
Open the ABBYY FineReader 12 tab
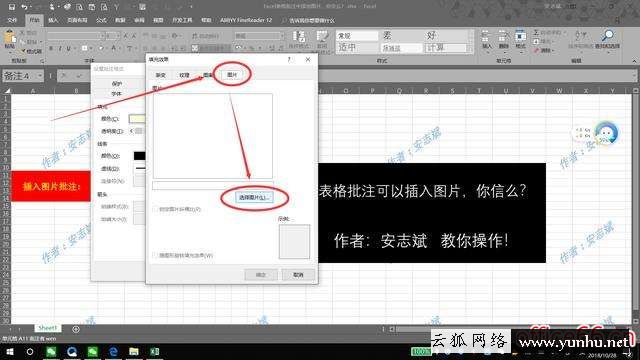[x=246, y=20]
